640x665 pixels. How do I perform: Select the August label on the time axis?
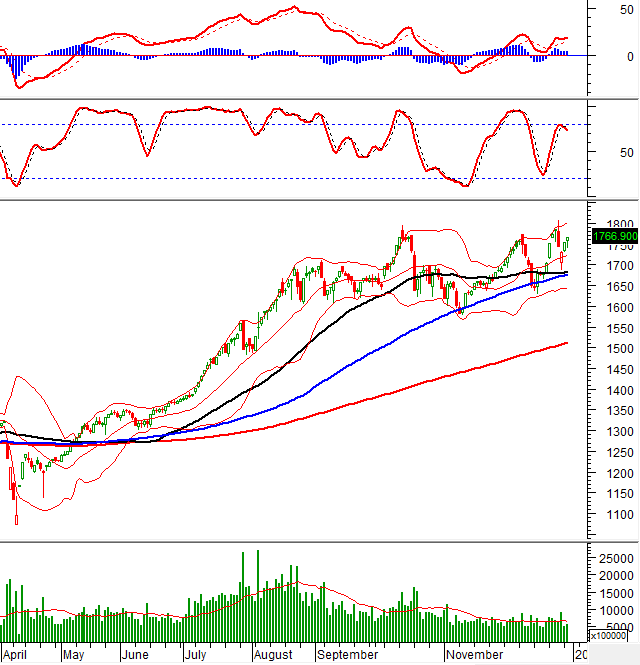click(274, 656)
